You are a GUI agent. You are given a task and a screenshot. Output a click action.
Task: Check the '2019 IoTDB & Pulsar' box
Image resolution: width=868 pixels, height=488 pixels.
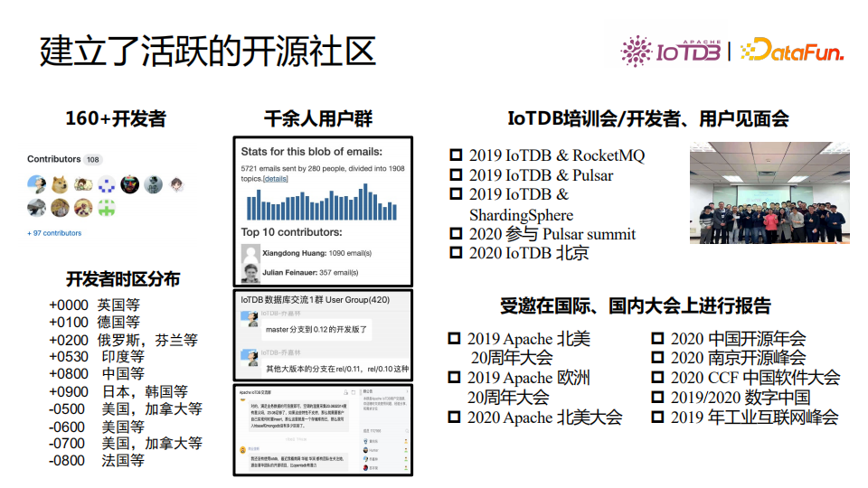coord(456,174)
